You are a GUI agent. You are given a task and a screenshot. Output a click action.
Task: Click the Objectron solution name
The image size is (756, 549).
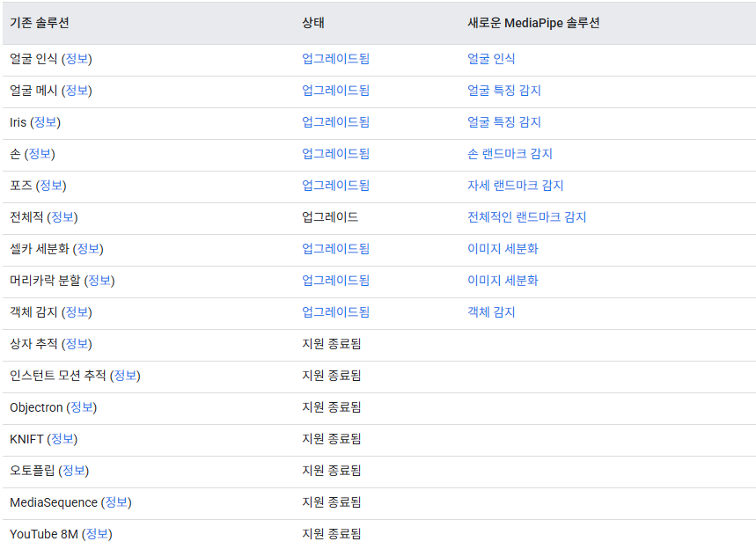point(36,407)
